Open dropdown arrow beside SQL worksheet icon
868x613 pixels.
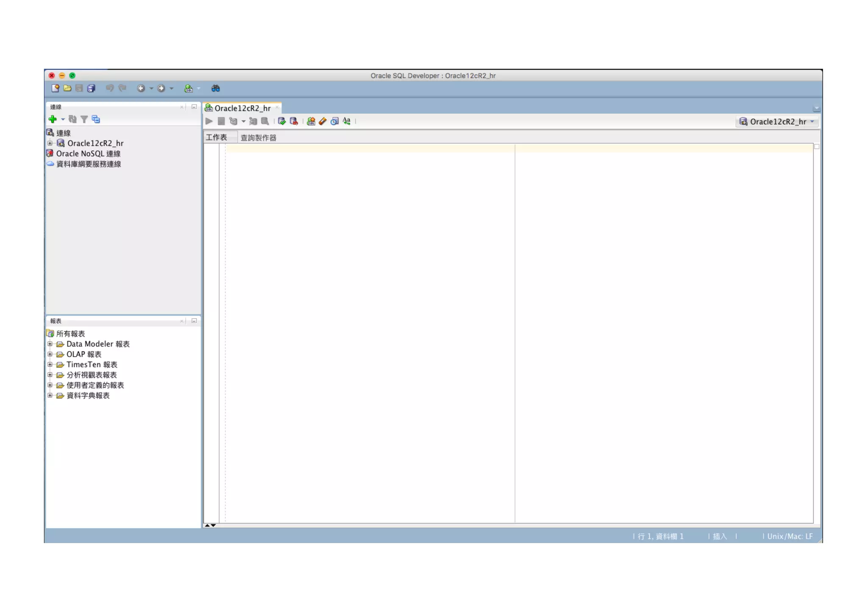(x=198, y=89)
